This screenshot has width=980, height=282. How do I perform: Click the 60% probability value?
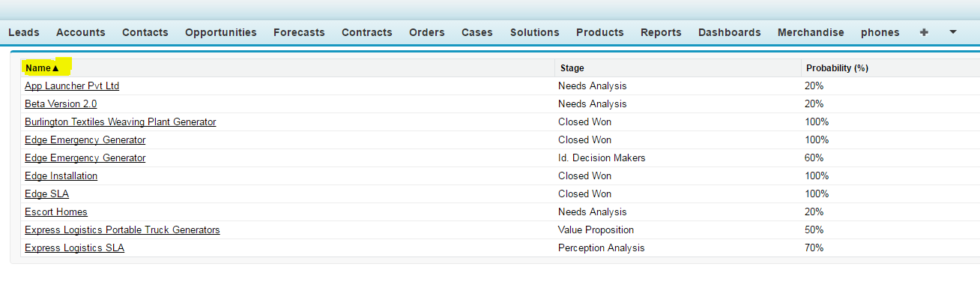coord(814,158)
